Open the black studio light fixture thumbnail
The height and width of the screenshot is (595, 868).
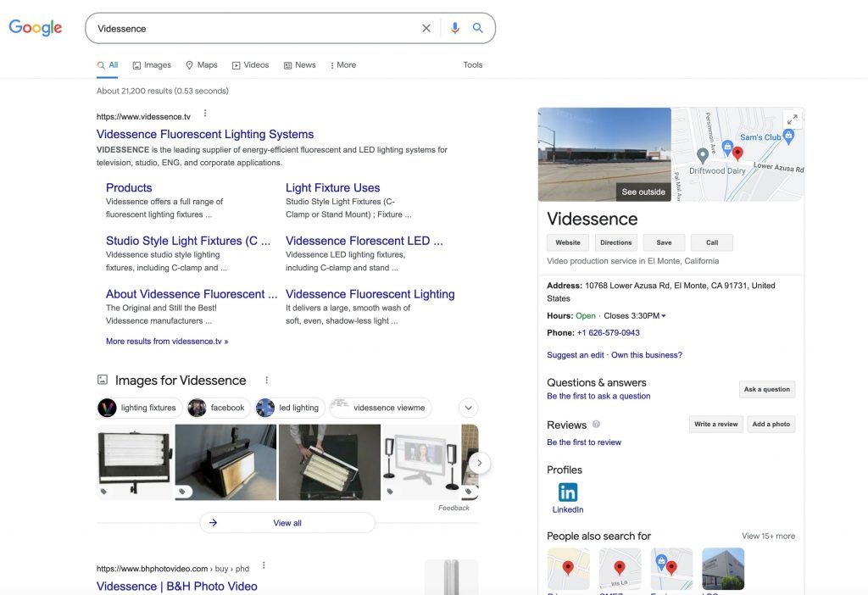tap(225, 462)
